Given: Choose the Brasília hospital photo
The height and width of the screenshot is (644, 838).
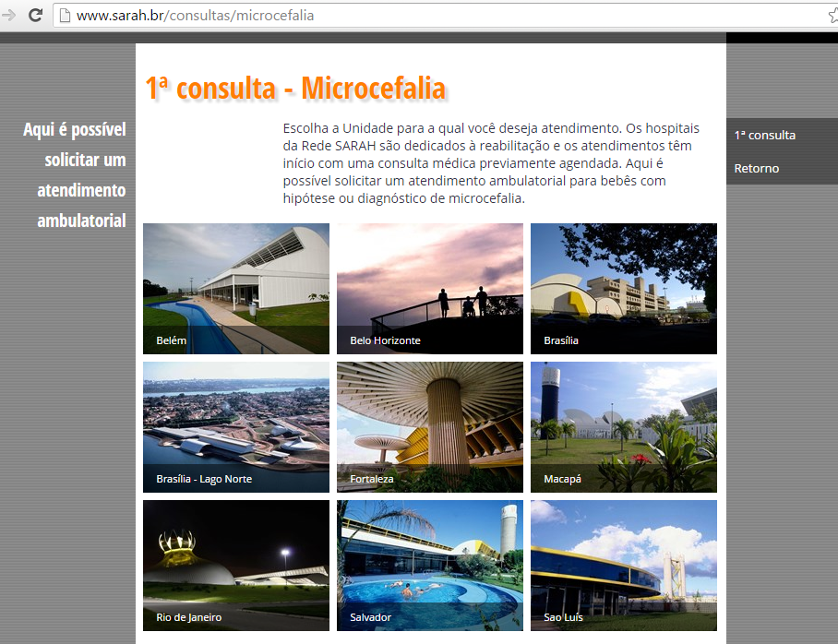Looking at the screenshot, I should (x=624, y=289).
